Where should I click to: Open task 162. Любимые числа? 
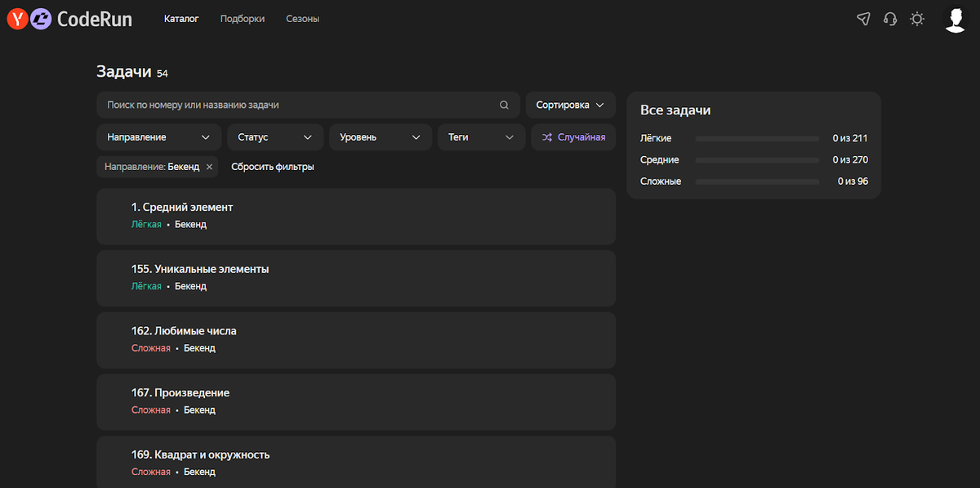click(x=356, y=340)
